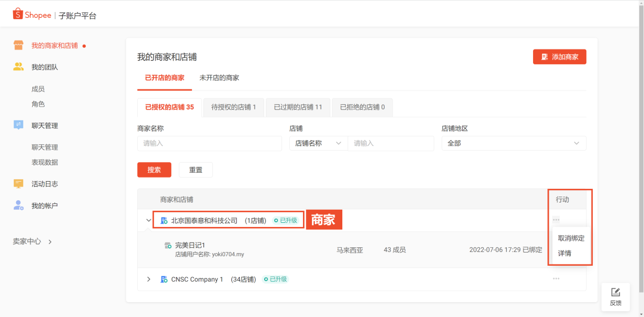This screenshot has width=644, height=317.
Task: Open the 店铺地区 dropdown showing 全部
Action: coord(513,144)
